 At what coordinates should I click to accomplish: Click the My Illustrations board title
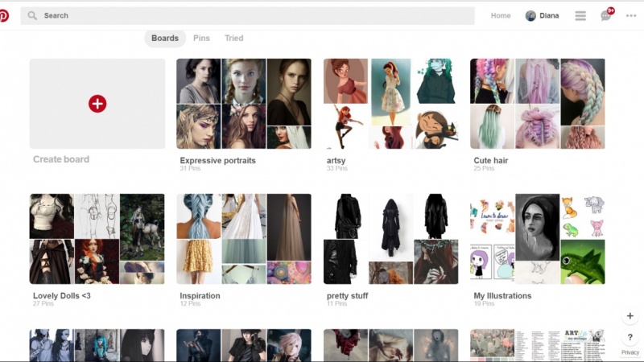pos(502,295)
